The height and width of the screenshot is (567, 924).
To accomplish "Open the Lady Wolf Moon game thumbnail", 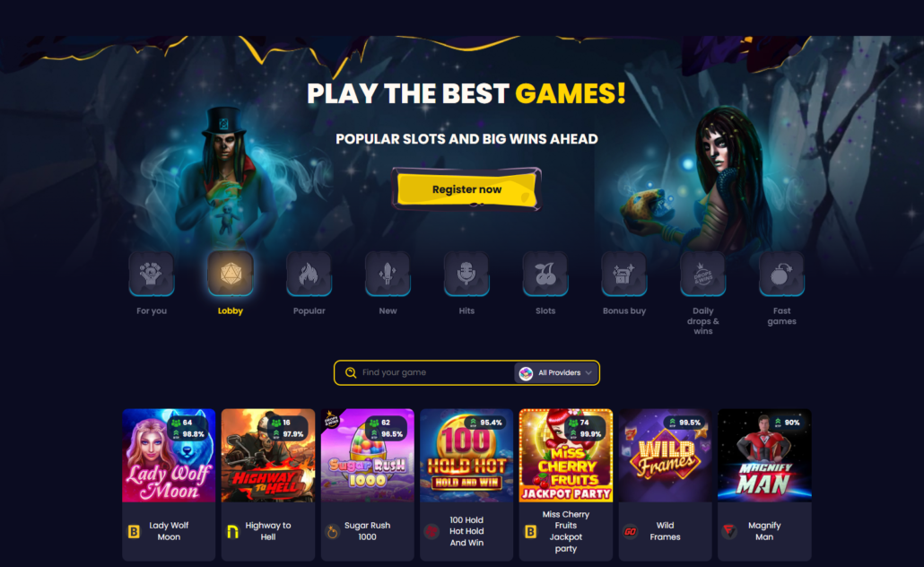I will (170, 456).
